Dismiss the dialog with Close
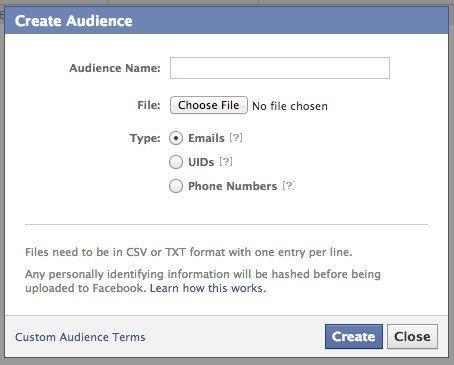The image size is (454, 365). point(412,336)
